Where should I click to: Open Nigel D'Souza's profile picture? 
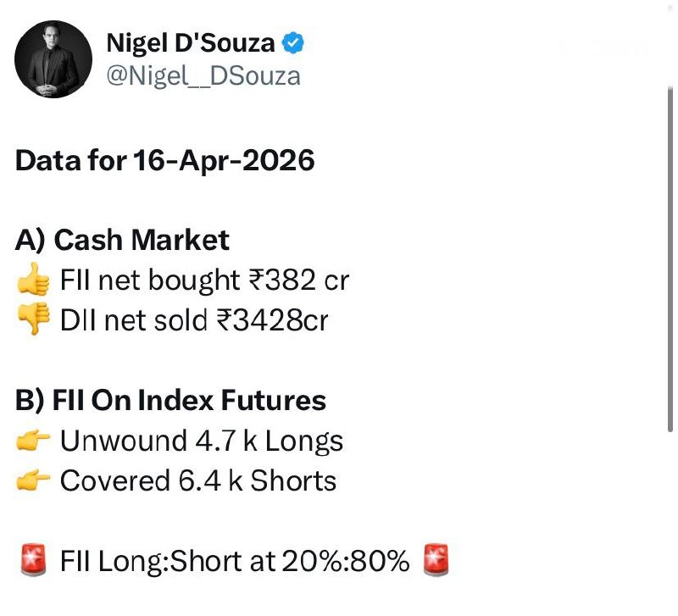pos(54,58)
